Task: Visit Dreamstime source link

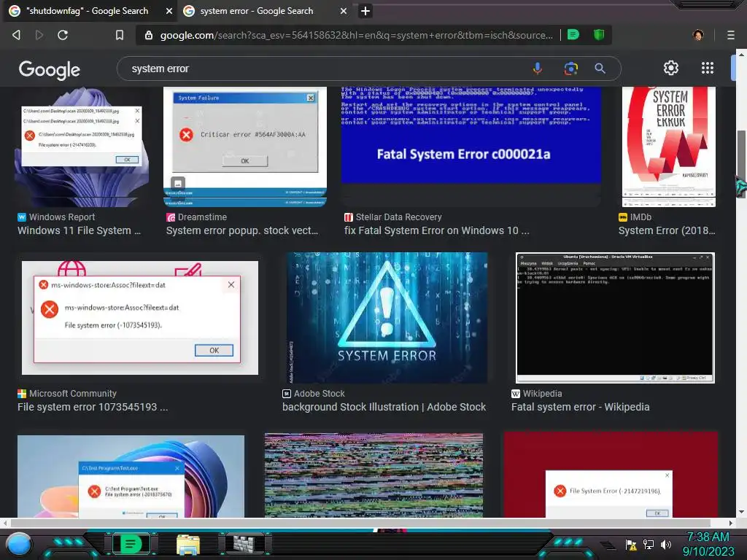Action: (202, 217)
